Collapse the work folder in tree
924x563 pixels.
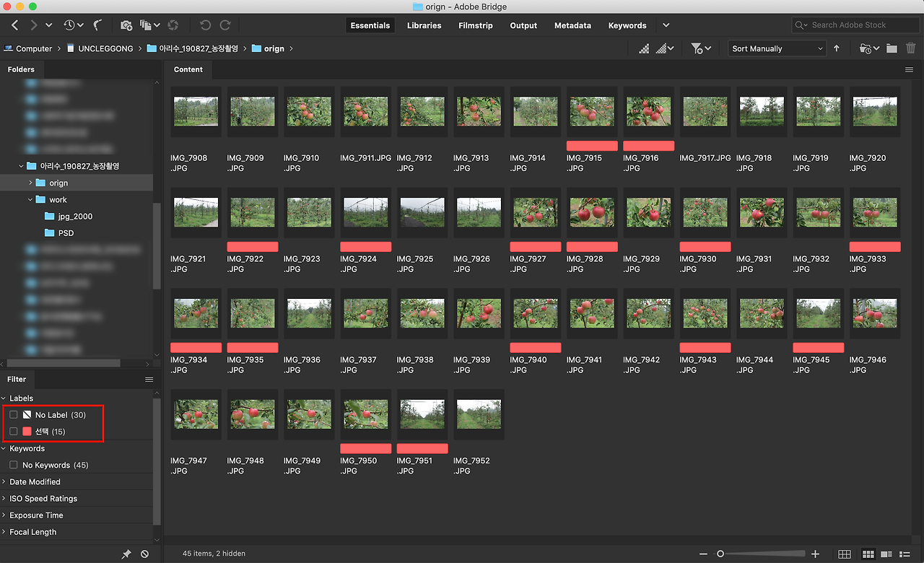point(30,200)
